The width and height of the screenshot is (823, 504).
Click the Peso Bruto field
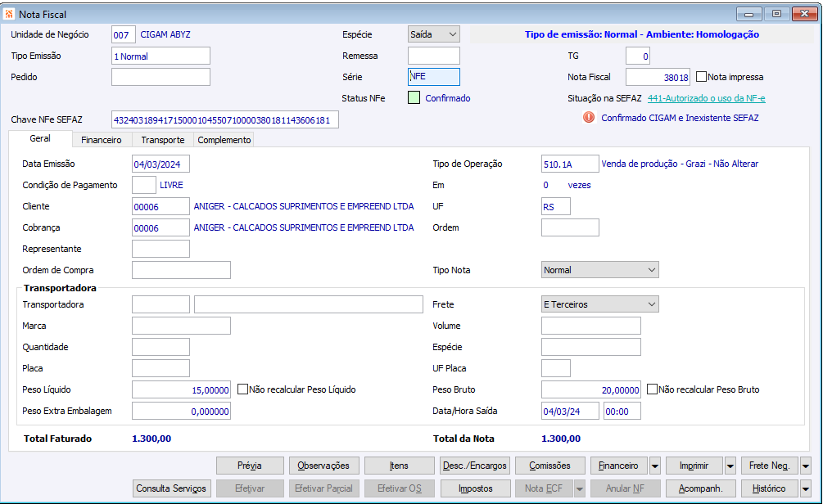[x=591, y=389]
